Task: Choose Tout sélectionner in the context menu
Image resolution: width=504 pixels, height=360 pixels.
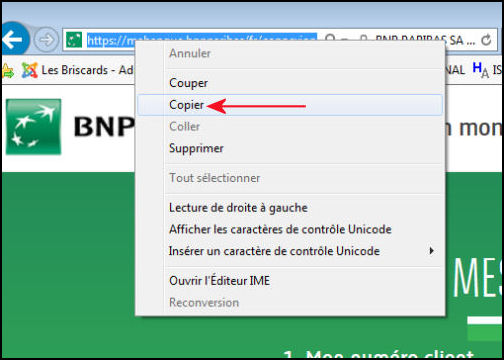Action: [289, 178]
